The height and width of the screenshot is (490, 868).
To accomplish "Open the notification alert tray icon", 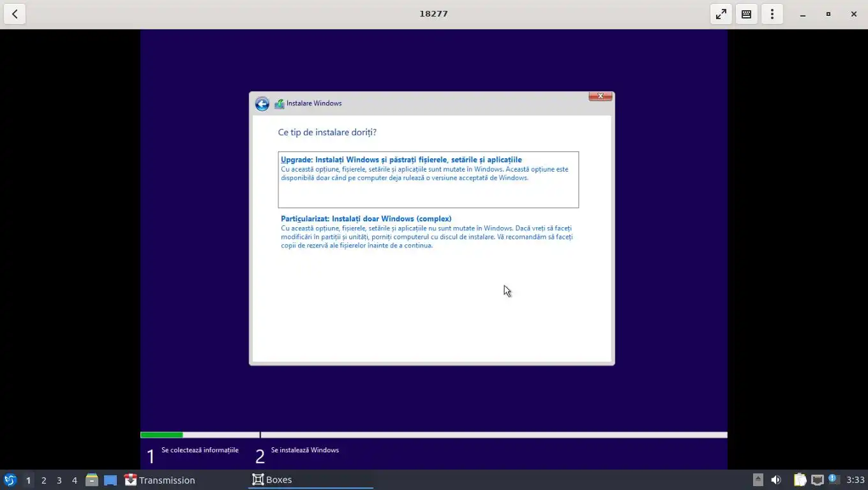I will 833,479.
